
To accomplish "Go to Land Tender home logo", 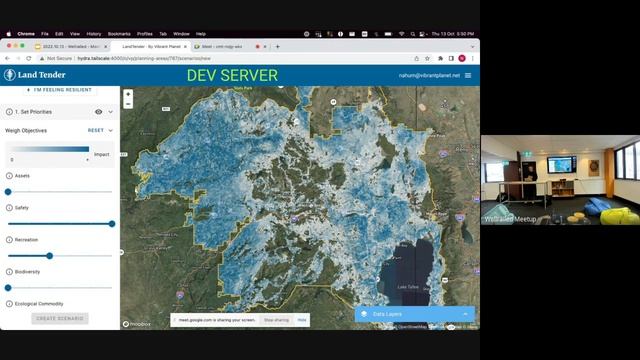I will coord(35,75).
